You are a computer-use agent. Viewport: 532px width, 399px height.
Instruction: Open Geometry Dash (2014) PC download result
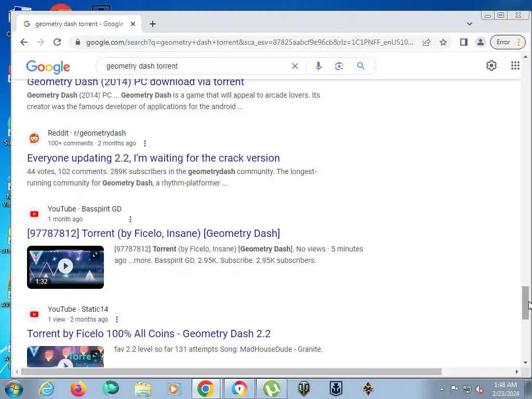coord(136,82)
